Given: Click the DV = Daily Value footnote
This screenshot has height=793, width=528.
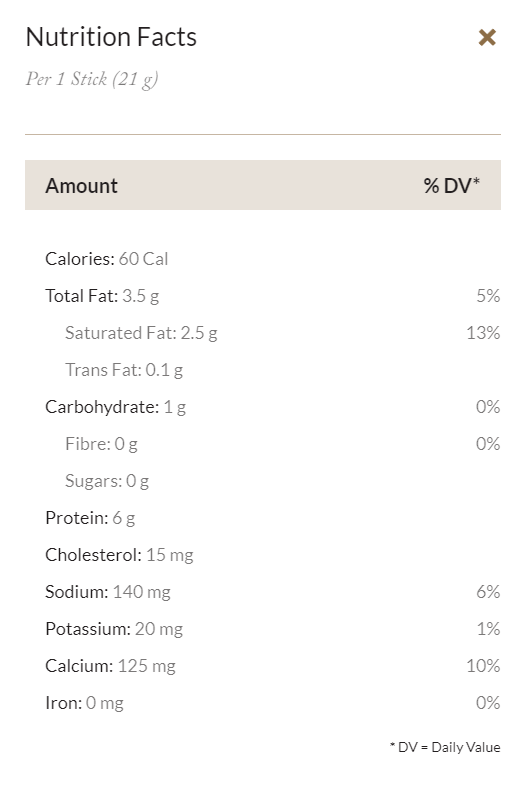Looking at the screenshot, I should coord(445,747).
